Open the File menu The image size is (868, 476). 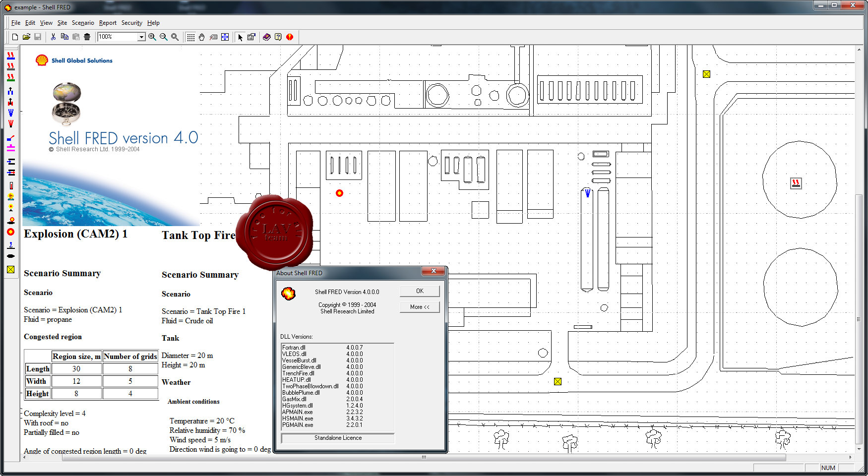pos(16,23)
